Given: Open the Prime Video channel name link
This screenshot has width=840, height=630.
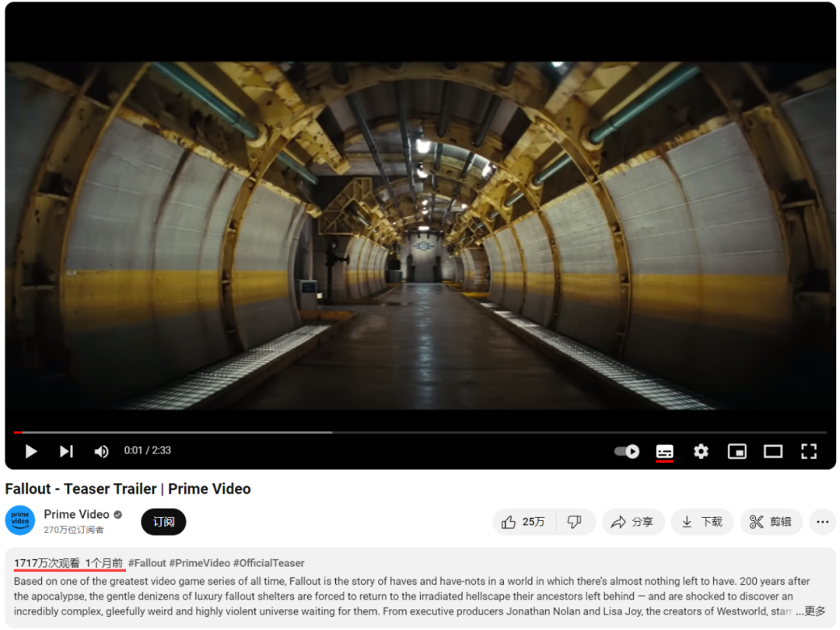Looking at the screenshot, I should [x=76, y=514].
